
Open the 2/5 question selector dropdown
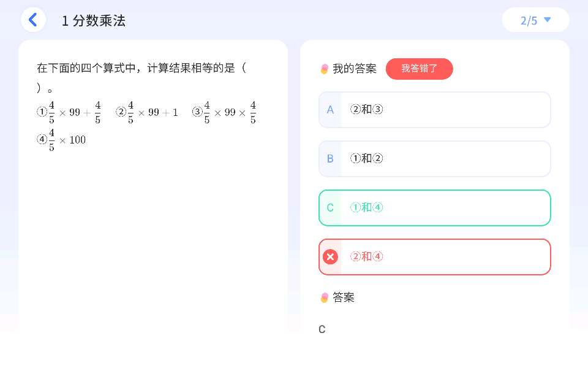(x=535, y=20)
